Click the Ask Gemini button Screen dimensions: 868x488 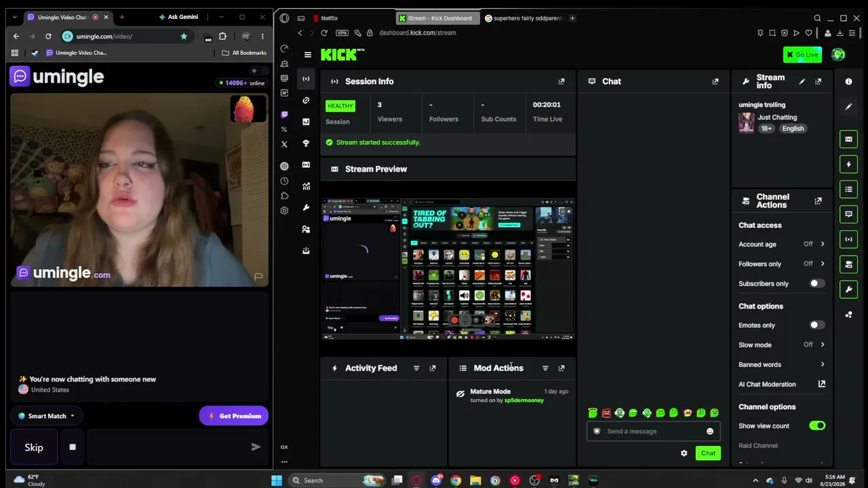178,17
